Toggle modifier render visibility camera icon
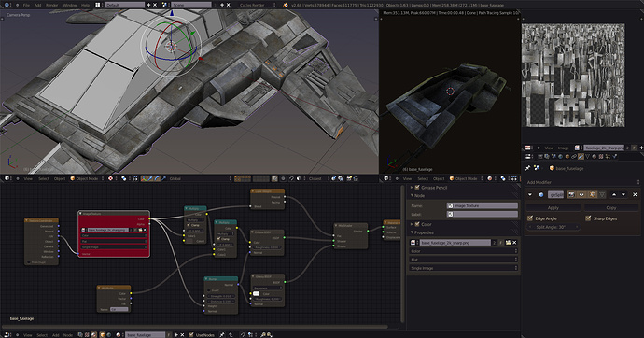The image size is (644, 338). pos(572,194)
